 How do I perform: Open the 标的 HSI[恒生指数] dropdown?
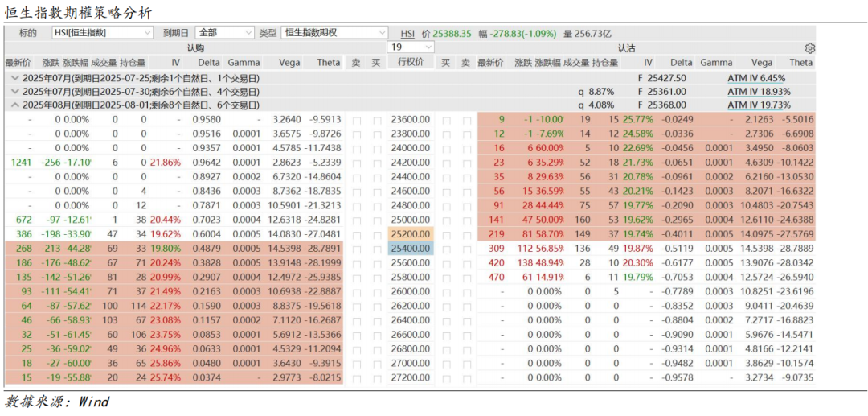click(x=102, y=33)
